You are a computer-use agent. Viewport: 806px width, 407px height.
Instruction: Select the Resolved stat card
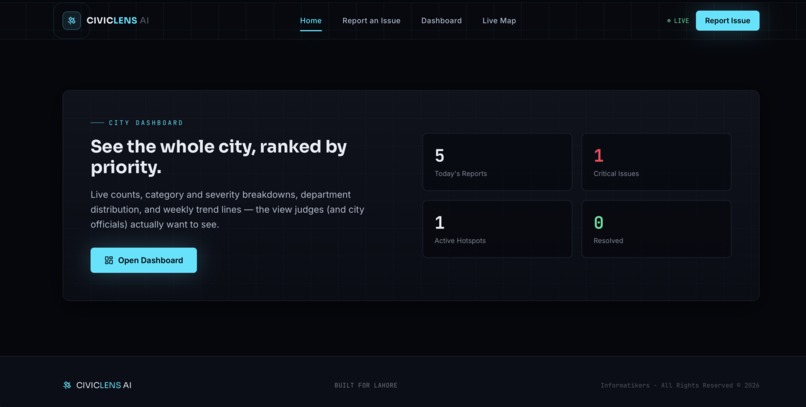[656, 229]
